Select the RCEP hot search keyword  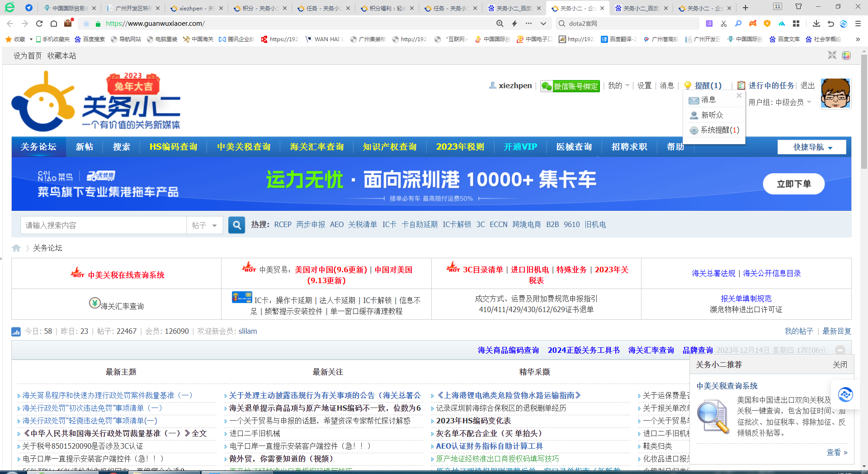coord(283,224)
